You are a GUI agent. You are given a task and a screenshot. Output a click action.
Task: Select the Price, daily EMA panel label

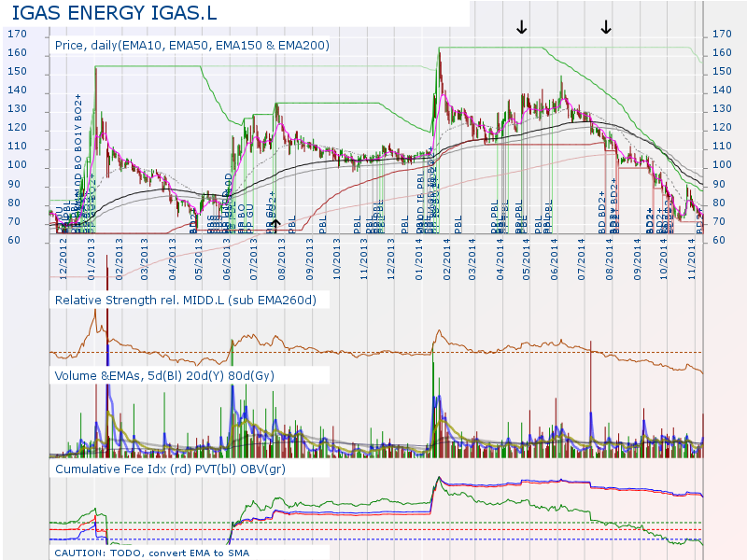click(192, 46)
